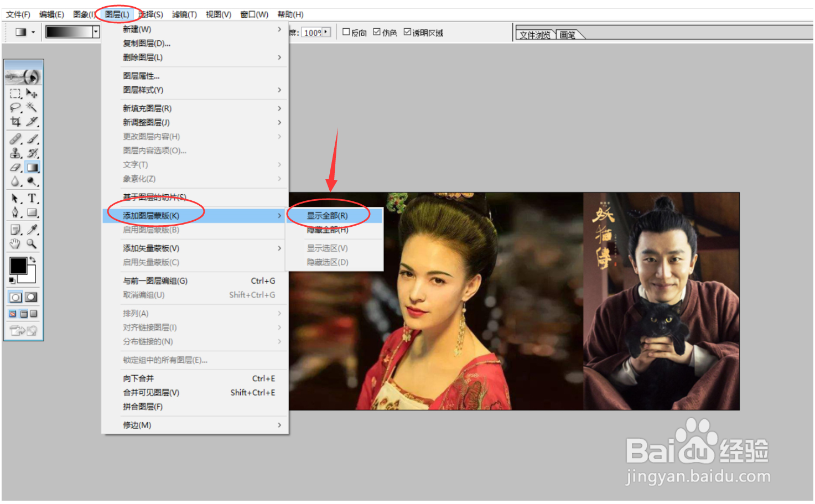The height and width of the screenshot is (504, 815).
Task: Choose 与前一图层编组(G) menu item
Action: (195, 281)
